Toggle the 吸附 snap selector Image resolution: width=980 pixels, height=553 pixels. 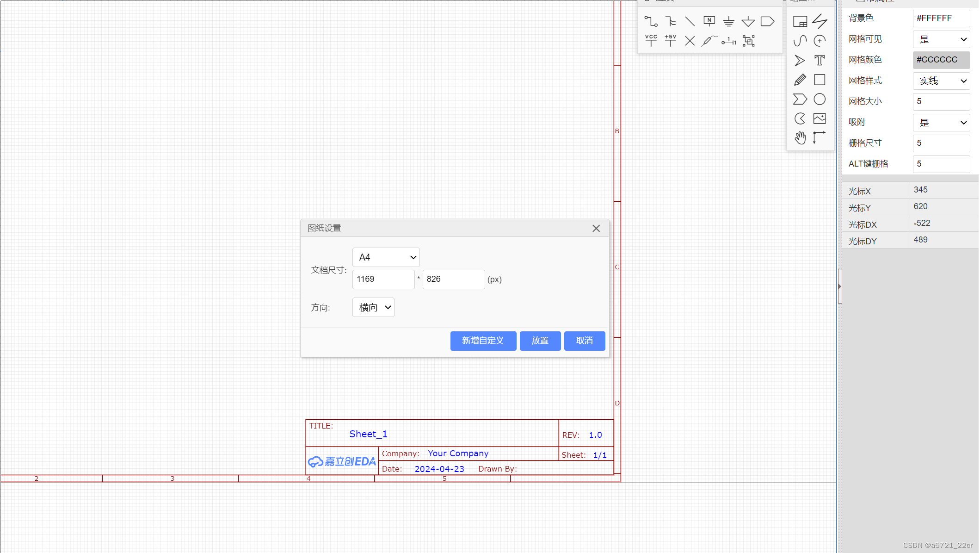point(942,122)
